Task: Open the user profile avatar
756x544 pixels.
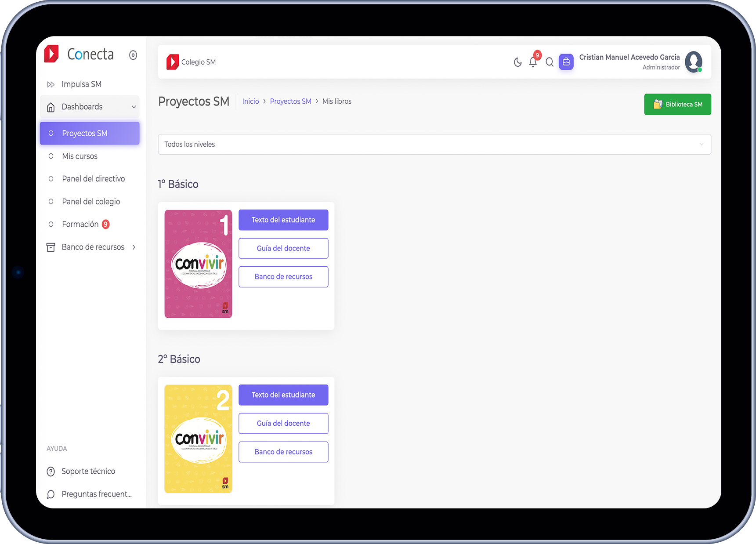Action: pyautogui.click(x=693, y=62)
